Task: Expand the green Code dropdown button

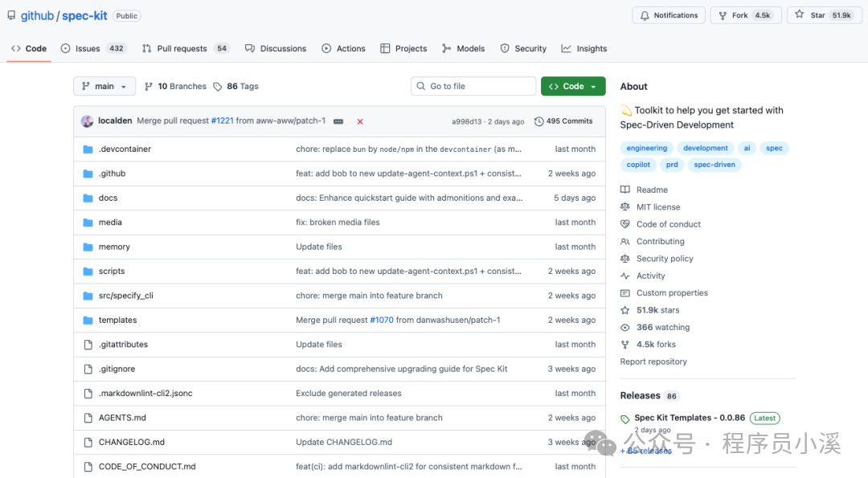Action: tap(573, 87)
